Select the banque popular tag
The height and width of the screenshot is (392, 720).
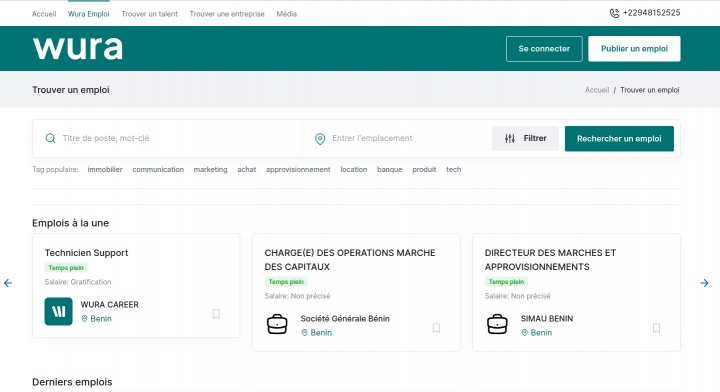(389, 169)
